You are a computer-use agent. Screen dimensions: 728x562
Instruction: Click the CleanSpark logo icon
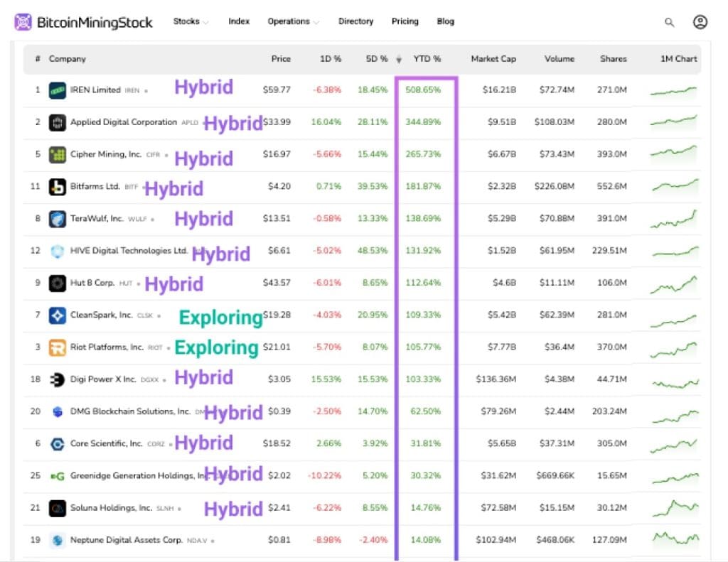click(x=58, y=315)
